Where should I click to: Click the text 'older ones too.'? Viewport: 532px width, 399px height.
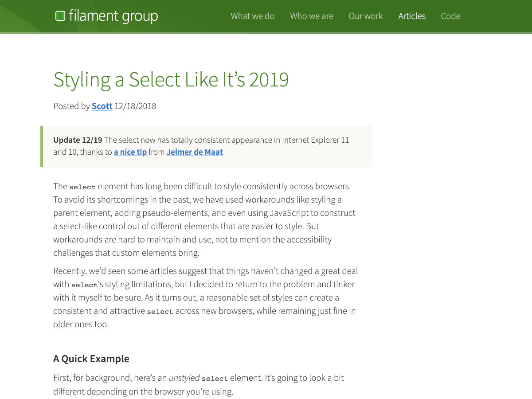point(81,324)
